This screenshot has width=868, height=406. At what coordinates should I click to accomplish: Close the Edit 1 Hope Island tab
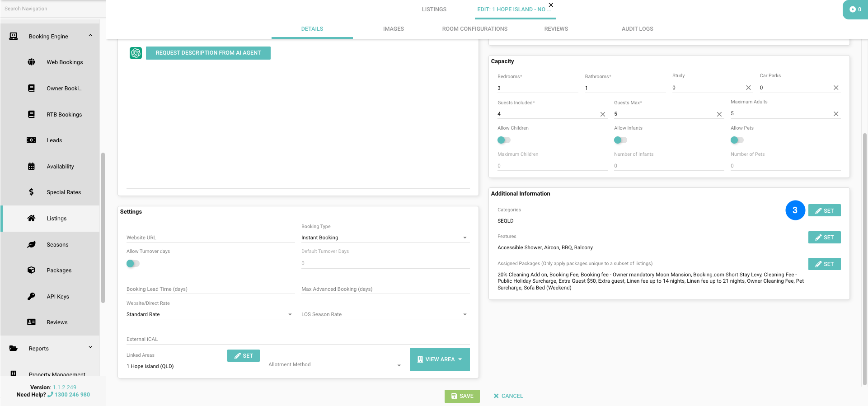(551, 5)
